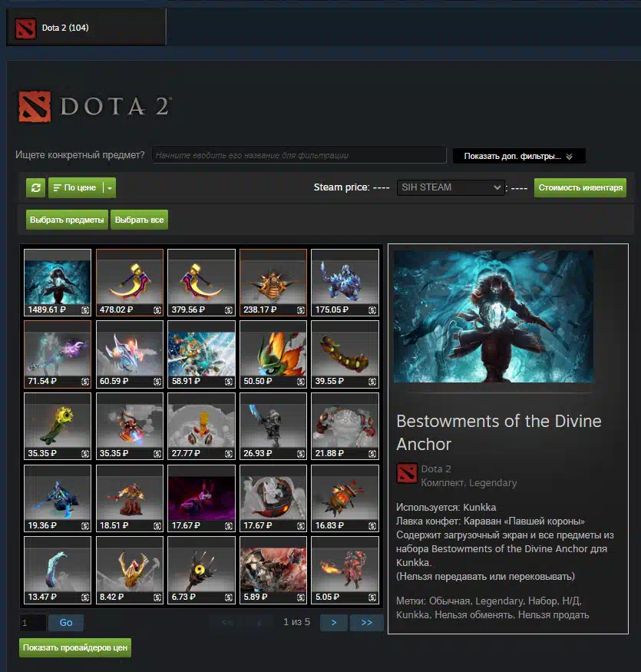
Task: Click the market icon on the 175.05 ₽ item
Action: click(x=372, y=310)
